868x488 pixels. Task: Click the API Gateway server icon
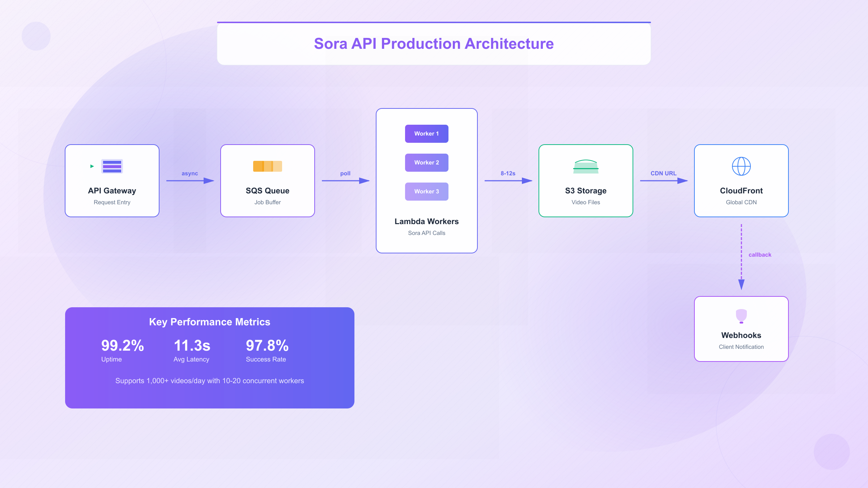(x=112, y=166)
